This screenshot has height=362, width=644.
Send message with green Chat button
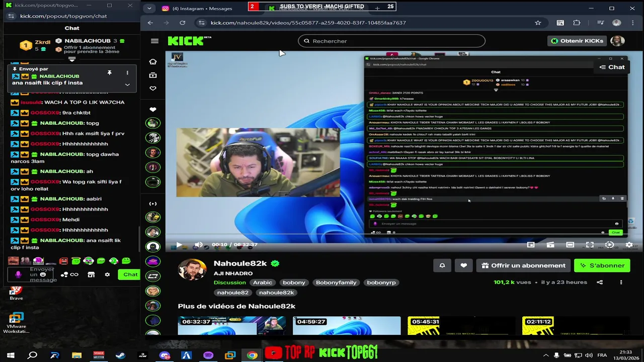[x=130, y=275]
